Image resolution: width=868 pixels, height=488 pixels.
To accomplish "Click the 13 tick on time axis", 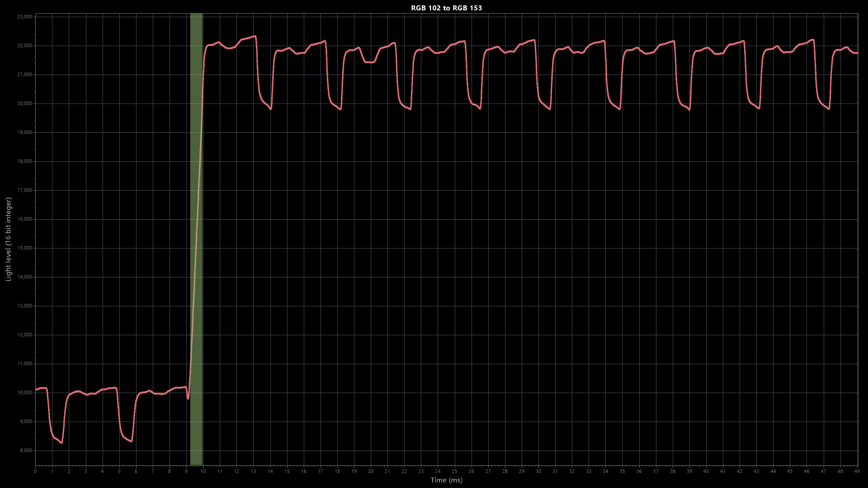I will [x=253, y=471].
